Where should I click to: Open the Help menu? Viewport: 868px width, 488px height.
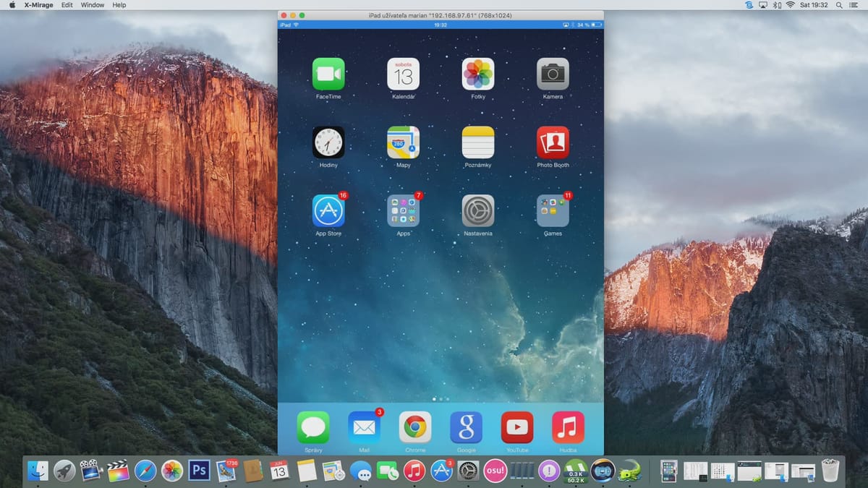pos(119,5)
